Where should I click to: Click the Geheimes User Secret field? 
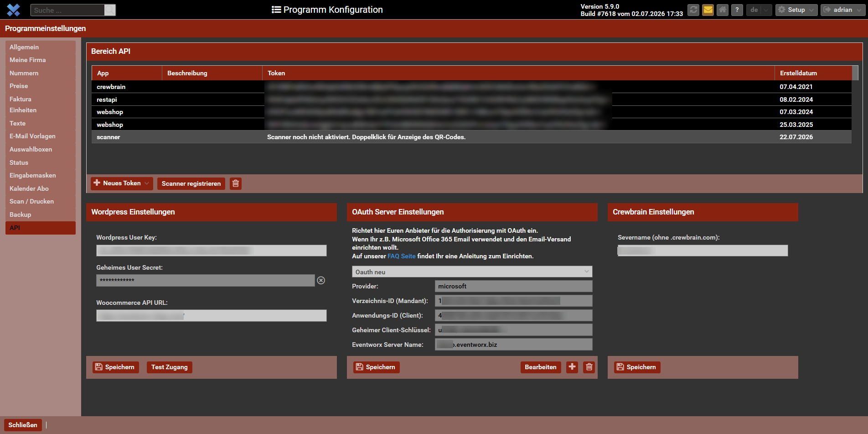tap(205, 280)
